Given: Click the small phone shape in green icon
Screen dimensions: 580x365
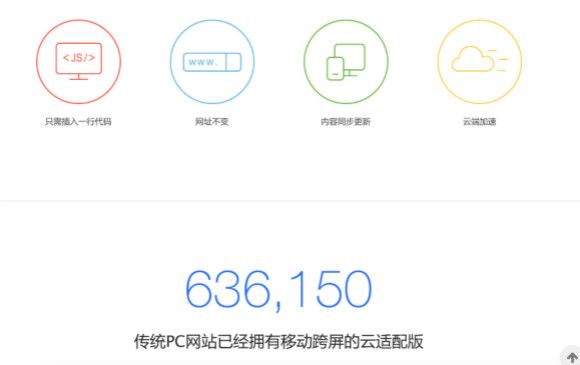Looking at the screenshot, I should pos(335,69).
